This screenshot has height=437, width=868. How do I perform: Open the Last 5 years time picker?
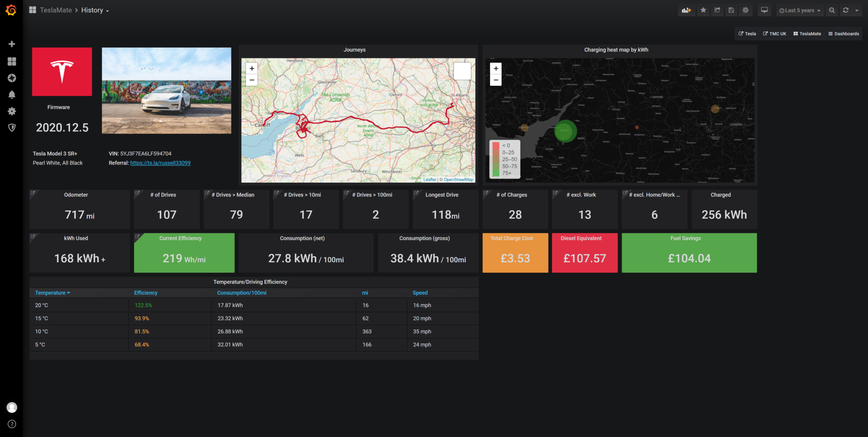[x=800, y=11]
